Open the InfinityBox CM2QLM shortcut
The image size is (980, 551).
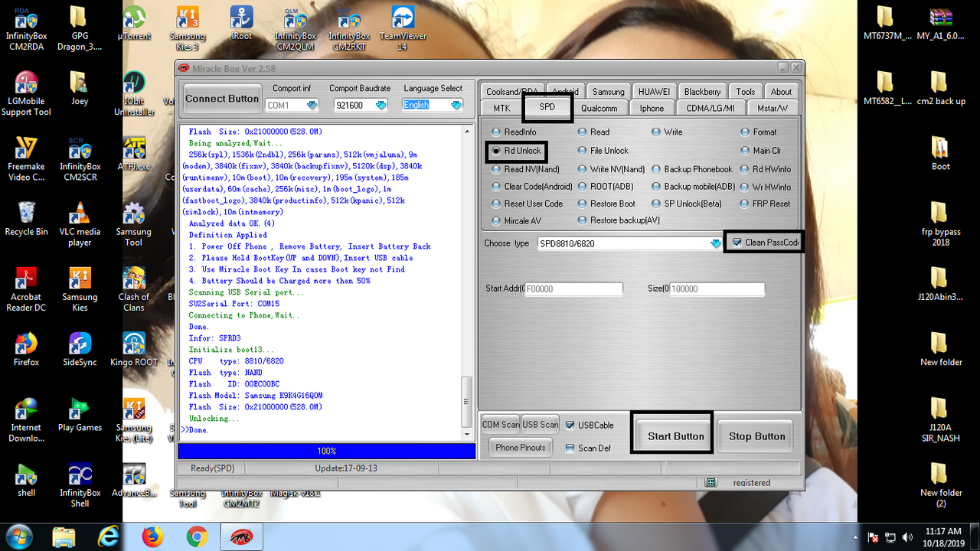(x=296, y=29)
